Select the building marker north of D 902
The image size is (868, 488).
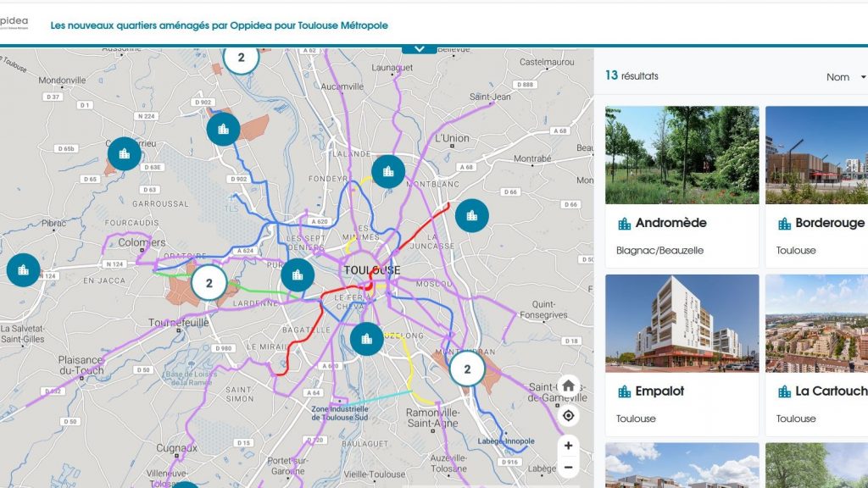point(224,129)
